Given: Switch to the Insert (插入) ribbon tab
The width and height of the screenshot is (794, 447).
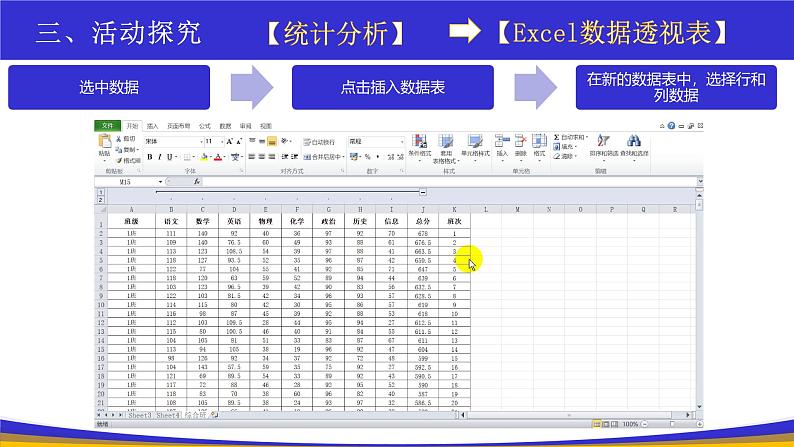Looking at the screenshot, I should pos(152,126).
